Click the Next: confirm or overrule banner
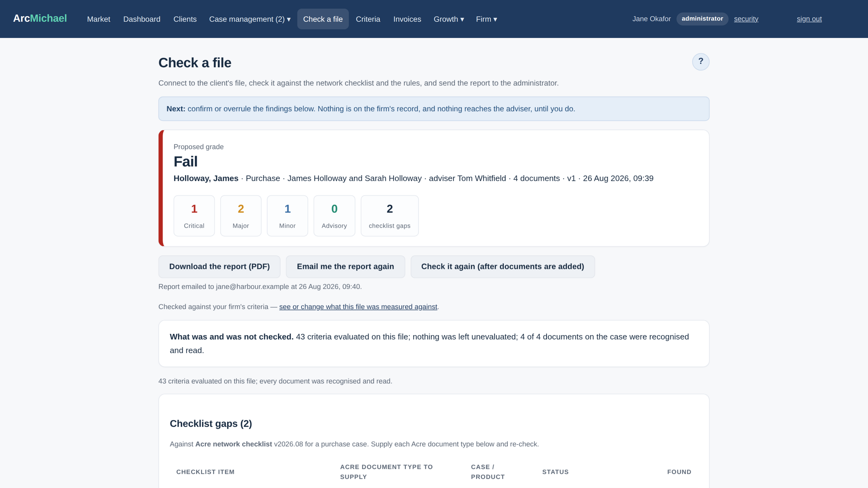Image resolution: width=868 pixels, height=488 pixels. coord(434,109)
